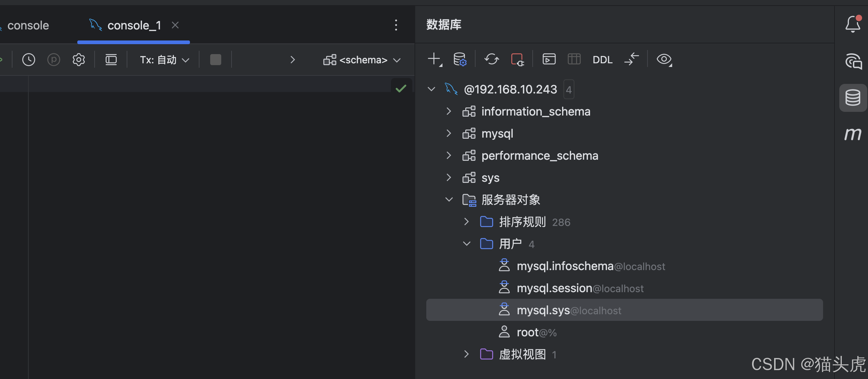Open the editor tabs three-dot menu
The height and width of the screenshot is (379, 868).
point(396,25)
